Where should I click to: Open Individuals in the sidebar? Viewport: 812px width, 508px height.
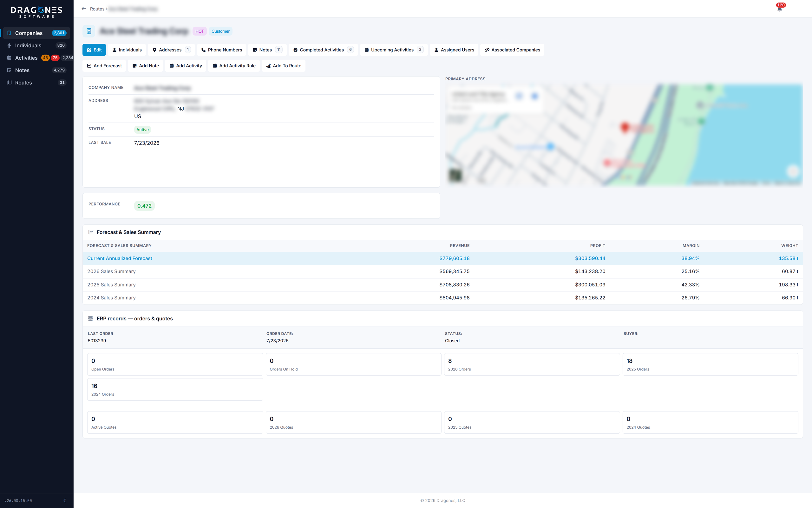(36, 45)
